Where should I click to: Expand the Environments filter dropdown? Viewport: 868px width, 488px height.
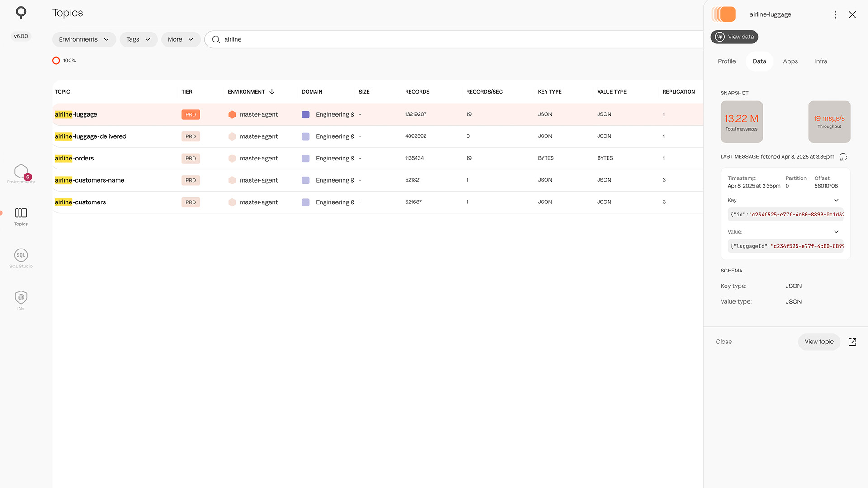pos(84,40)
